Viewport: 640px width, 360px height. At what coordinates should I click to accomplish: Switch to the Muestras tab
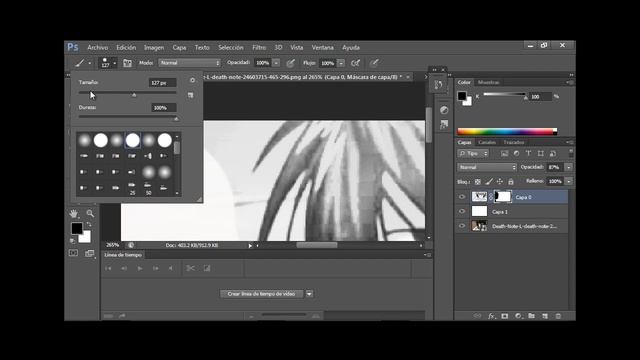(x=489, y=82)
